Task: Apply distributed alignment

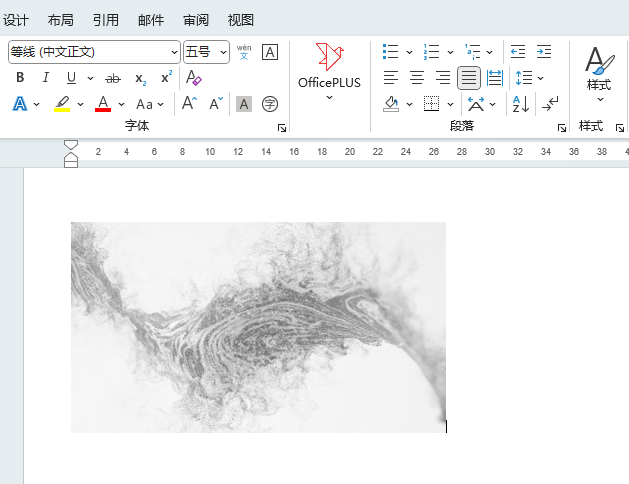Action: [495, 77]
